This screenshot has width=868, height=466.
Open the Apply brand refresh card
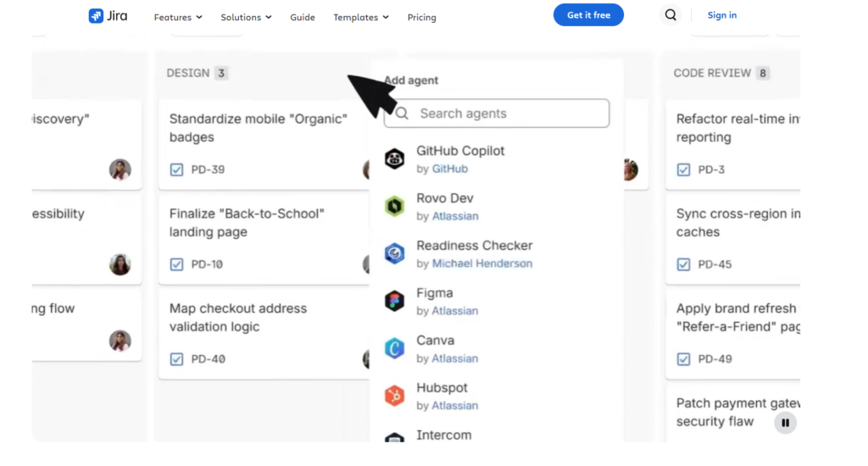coord(733,335)
